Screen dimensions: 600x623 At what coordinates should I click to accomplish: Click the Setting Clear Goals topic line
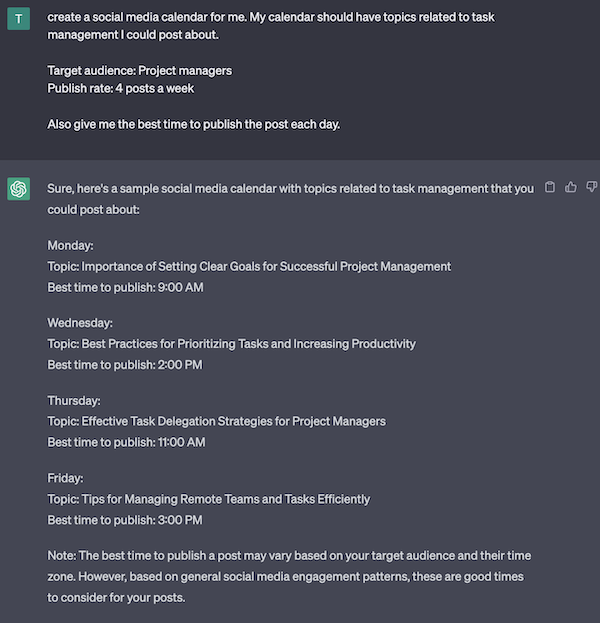point(249,267)
